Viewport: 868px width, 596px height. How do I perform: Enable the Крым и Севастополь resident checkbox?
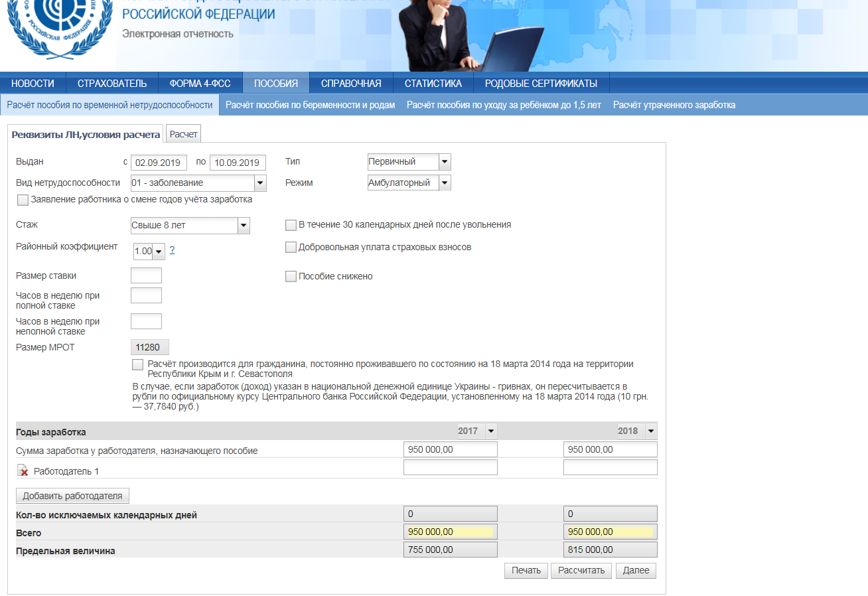137,364
